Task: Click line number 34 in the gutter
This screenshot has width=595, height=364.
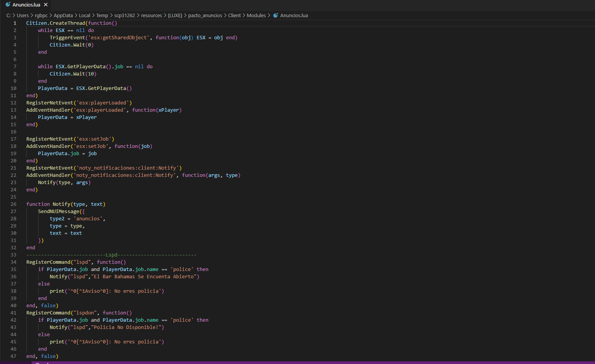Action: (13, 262)
